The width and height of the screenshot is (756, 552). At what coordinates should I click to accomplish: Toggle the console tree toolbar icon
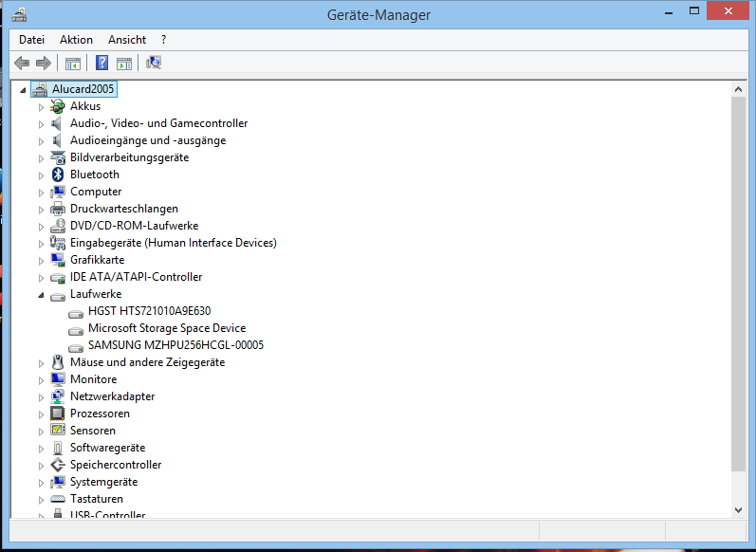[x=73, y=64]
